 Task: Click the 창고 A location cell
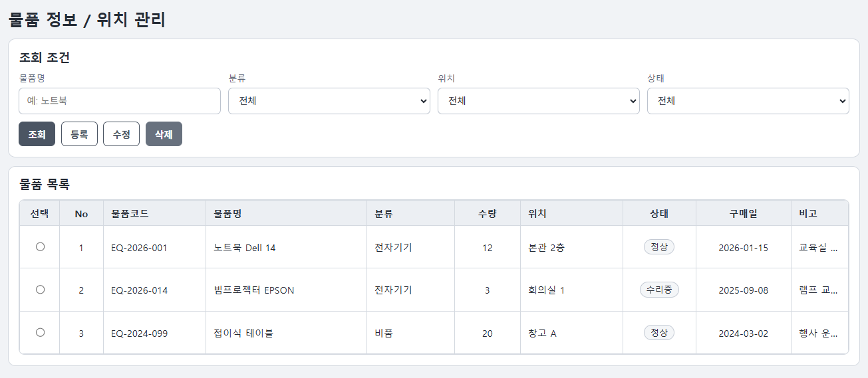[x=542, y=333]
